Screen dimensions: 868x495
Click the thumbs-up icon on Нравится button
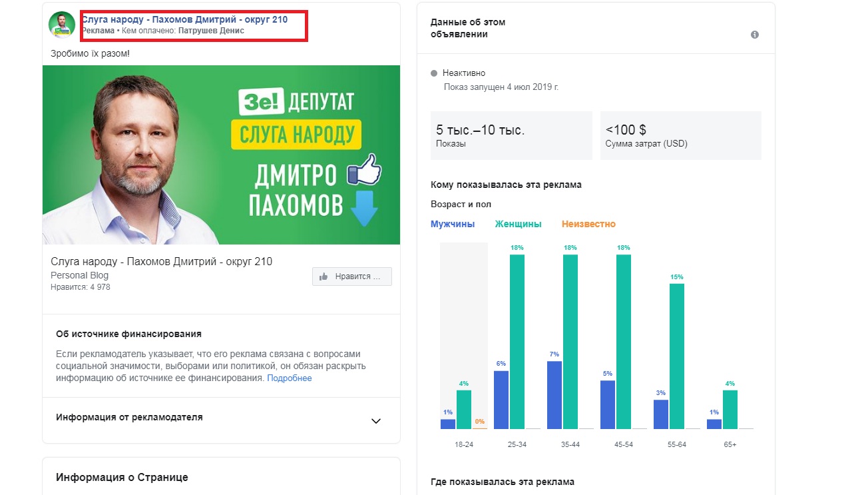324,276
